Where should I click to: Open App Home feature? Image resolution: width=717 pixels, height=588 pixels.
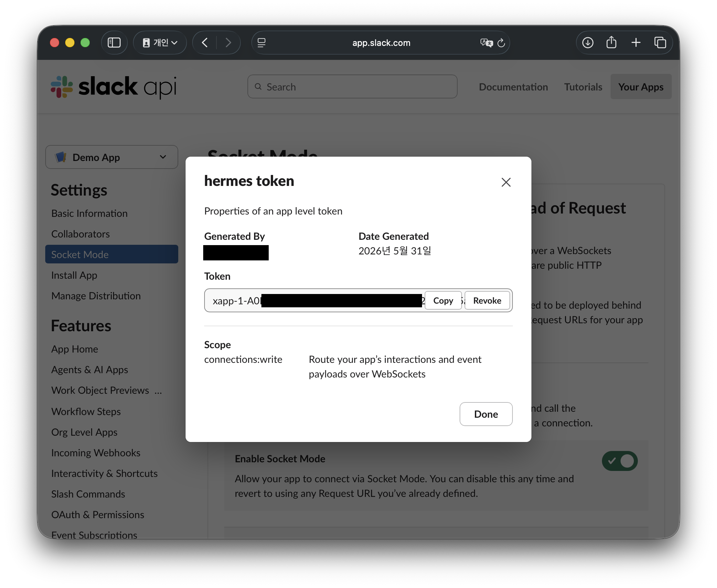point(74,349)
